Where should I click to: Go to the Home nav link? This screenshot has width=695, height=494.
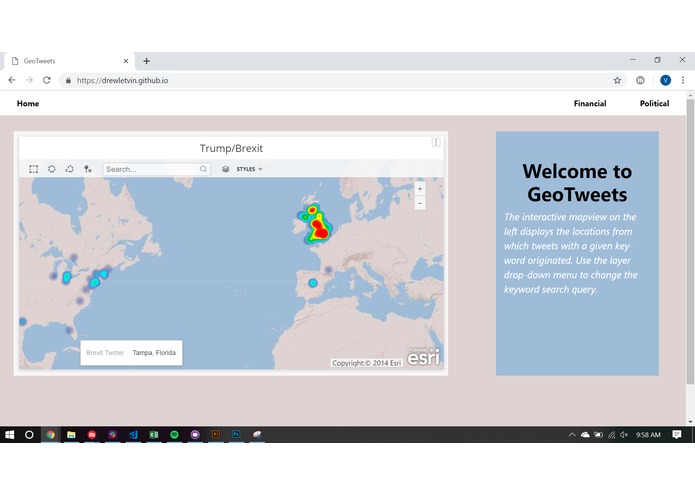coord(28,103)
